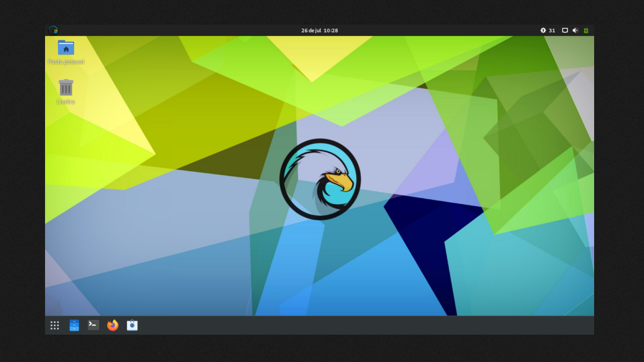Launch Firefox from the dock
Viewport: 644px width, 362px height.
[x=113, y=326]
